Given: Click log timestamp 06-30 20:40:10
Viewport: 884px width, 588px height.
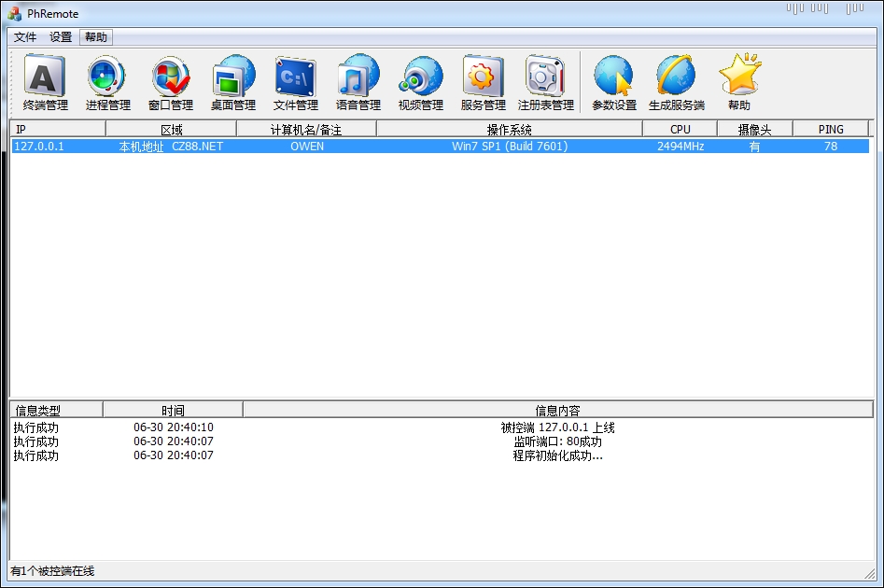Looking at the screenshot, I should [174, 427].
